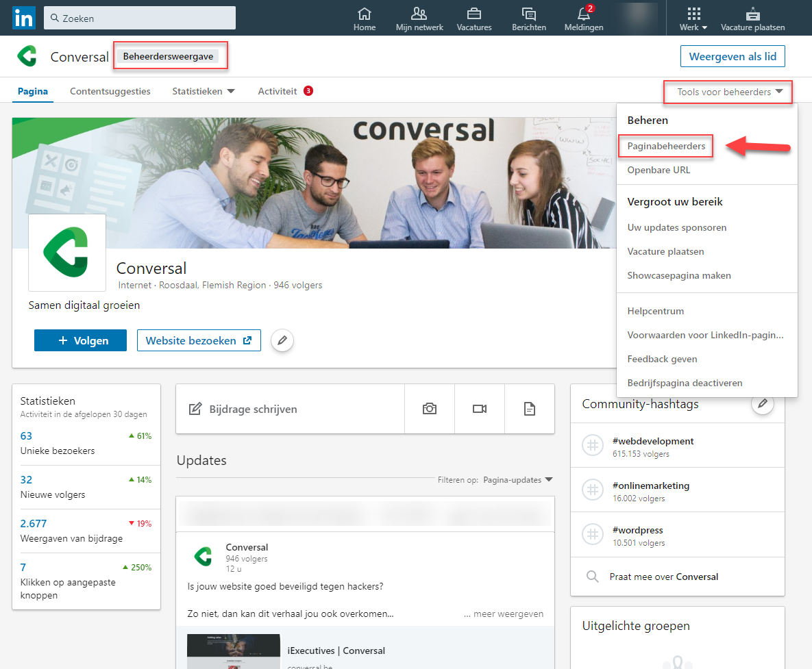Screen dimensions: 812x669
Task: Add a photo with the camera icon
Action: 430,409
